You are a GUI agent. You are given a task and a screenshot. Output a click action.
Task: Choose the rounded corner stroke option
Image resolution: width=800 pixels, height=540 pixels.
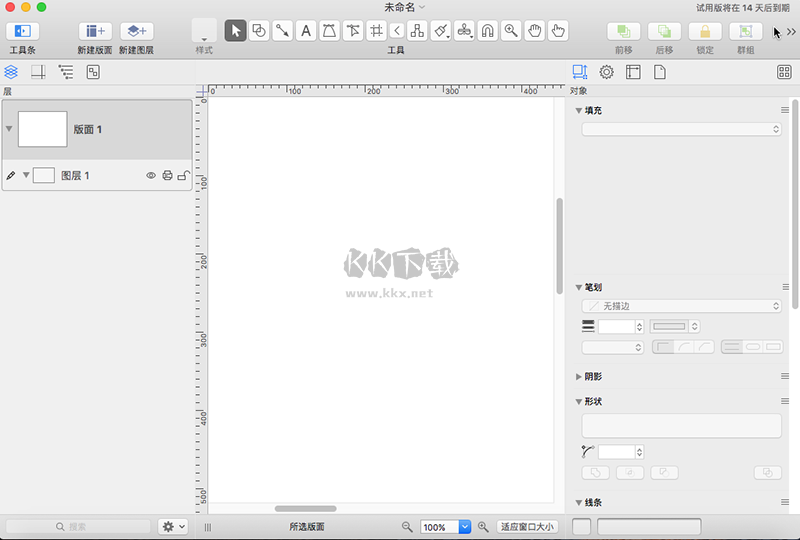684,347
